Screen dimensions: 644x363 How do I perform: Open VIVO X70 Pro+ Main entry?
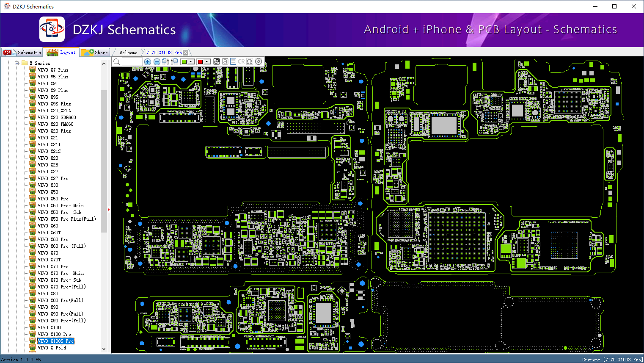(61, 273)
